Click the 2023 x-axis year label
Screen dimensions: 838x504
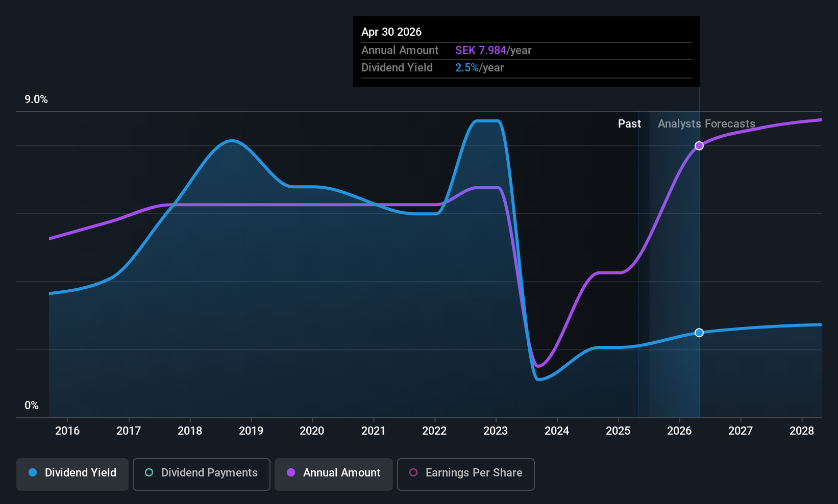click(x=496, y=431)
